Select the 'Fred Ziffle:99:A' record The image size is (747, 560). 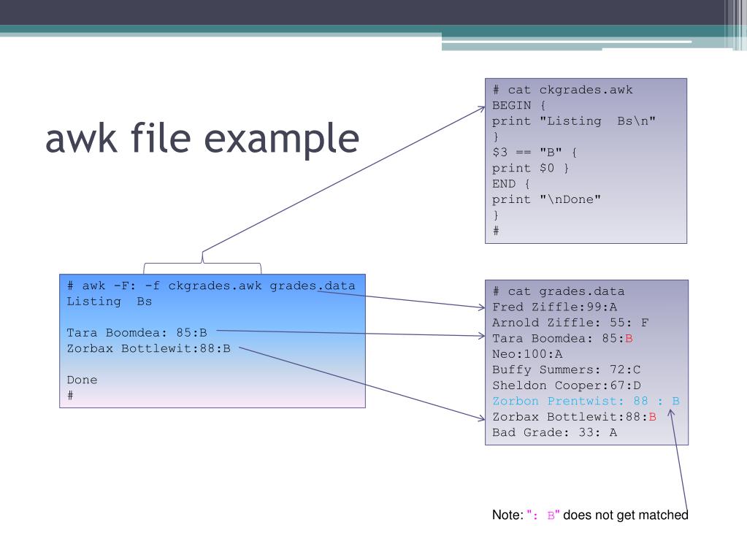(x=554, y=307)
